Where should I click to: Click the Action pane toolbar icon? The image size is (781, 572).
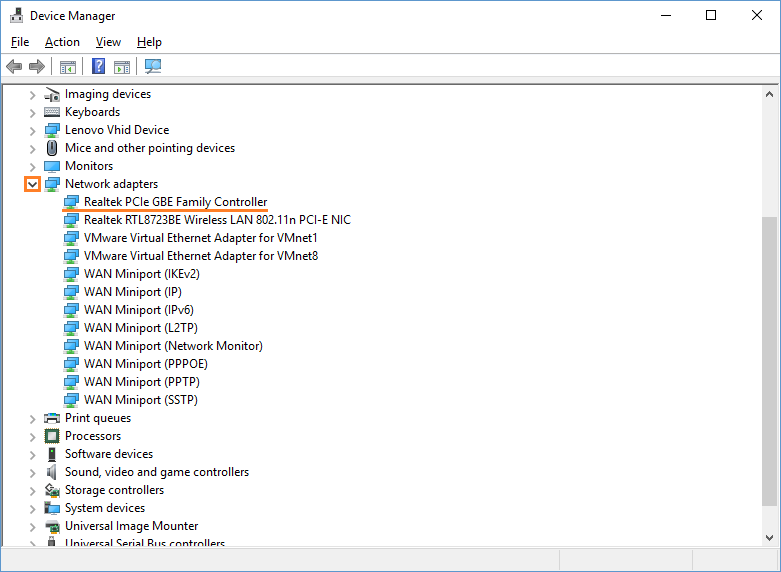click(122, 66)
